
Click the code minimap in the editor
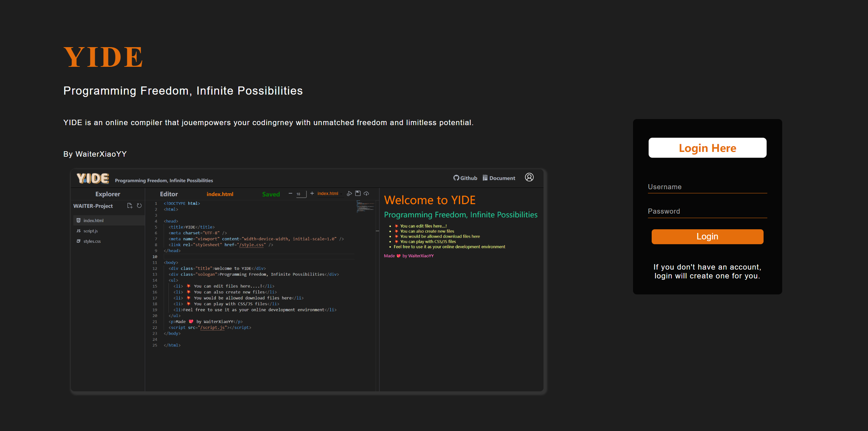(x=366, y=206)
